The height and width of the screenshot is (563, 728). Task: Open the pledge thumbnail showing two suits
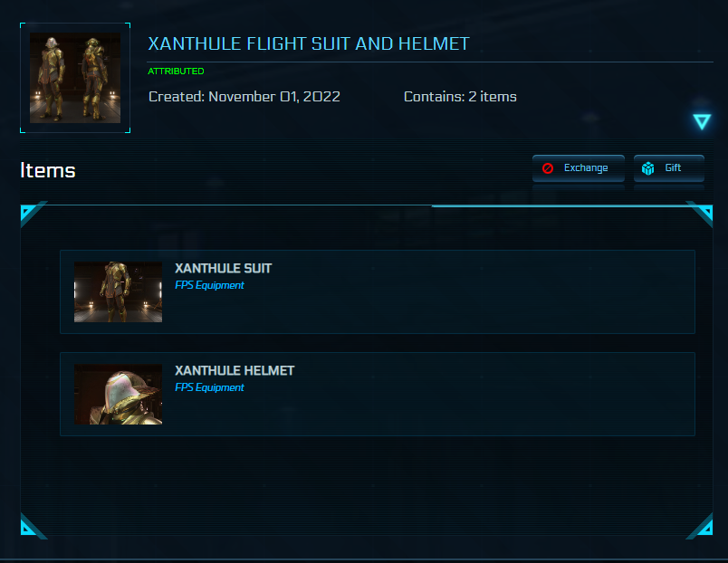[75, 78]
